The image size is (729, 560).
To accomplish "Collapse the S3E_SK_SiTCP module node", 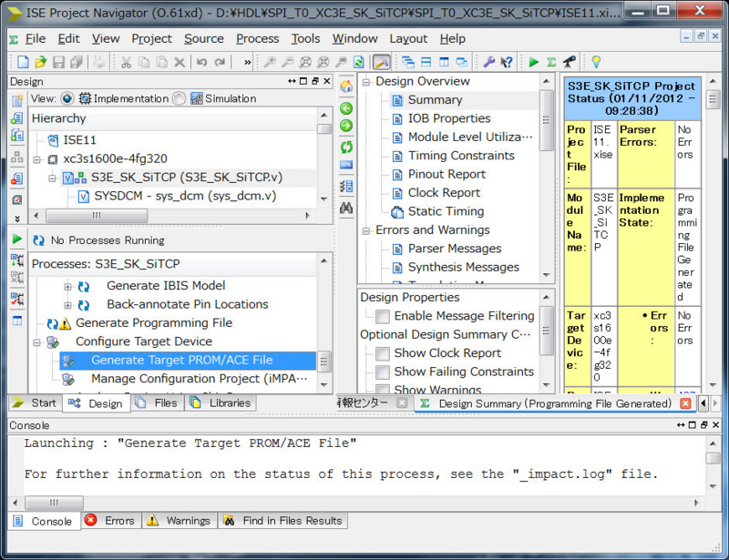I will [x=53, y=178].
